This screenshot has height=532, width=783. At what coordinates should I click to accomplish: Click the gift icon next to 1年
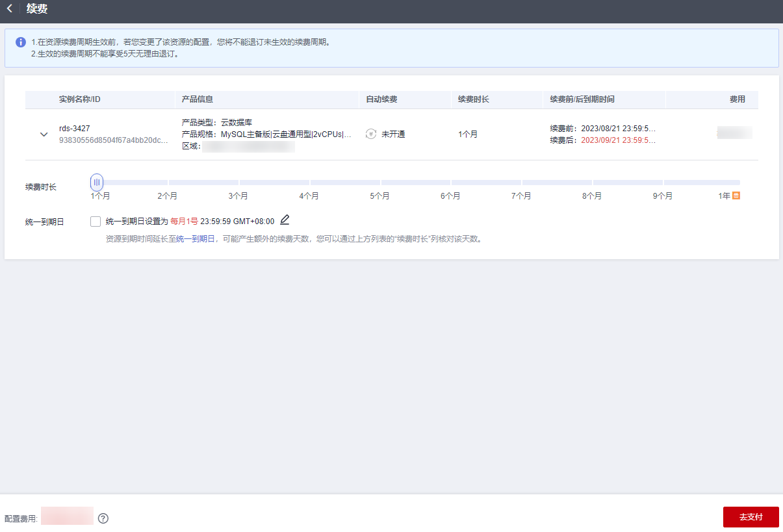[736, 195]
